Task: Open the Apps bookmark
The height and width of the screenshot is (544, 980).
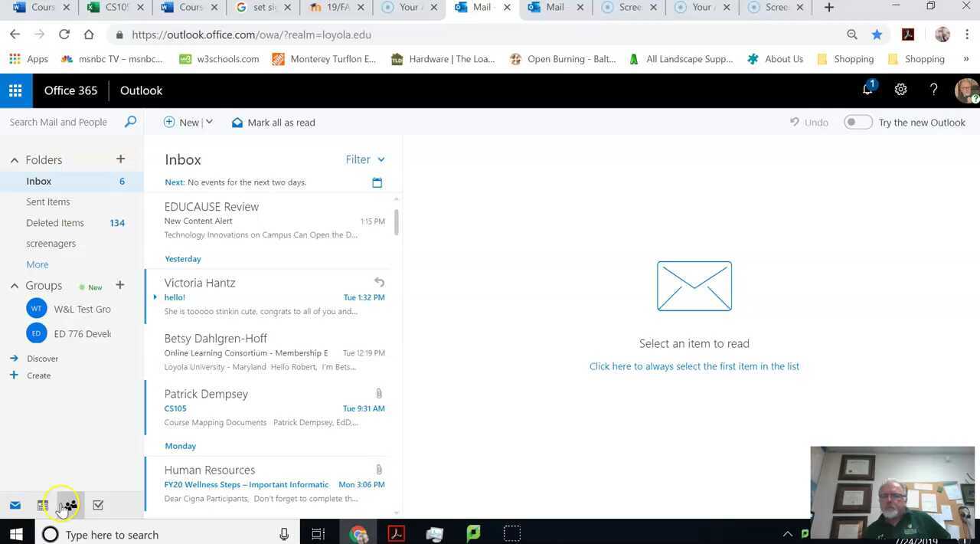Action: 28,59
